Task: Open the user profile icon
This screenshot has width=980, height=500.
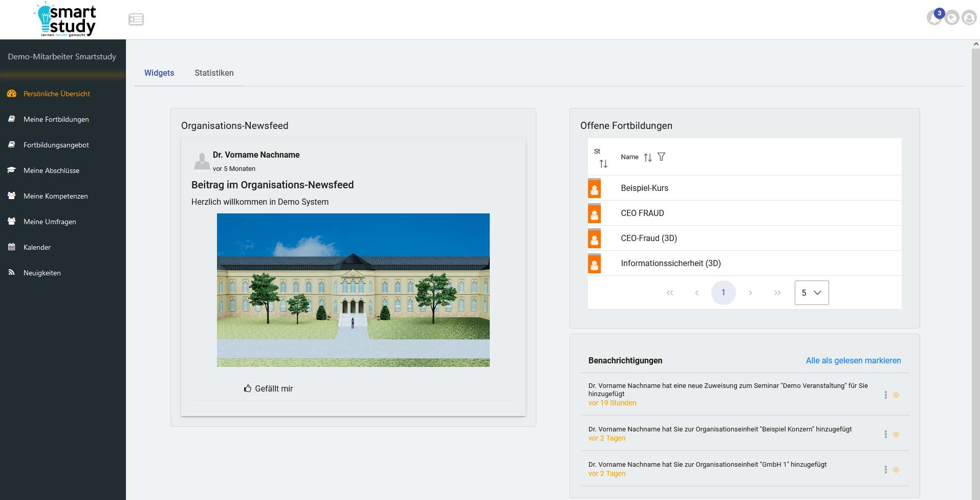Action: coord(969,18)
